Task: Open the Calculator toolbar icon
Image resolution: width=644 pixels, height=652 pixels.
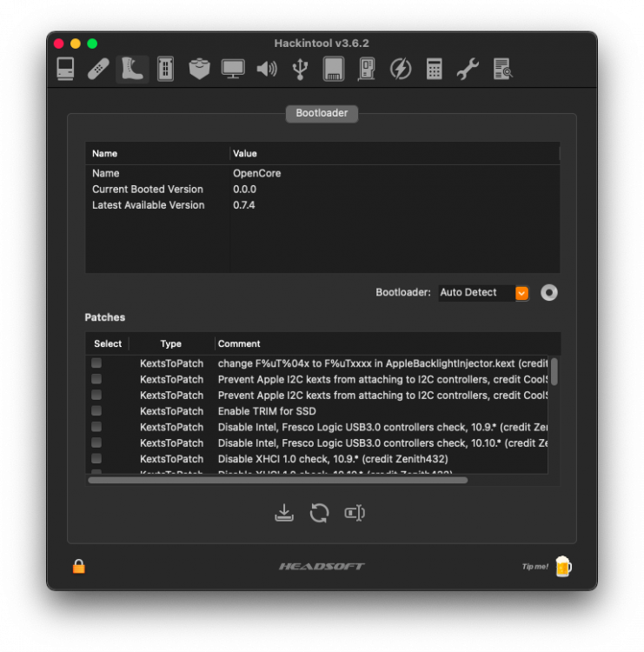Action: (434, 69)
